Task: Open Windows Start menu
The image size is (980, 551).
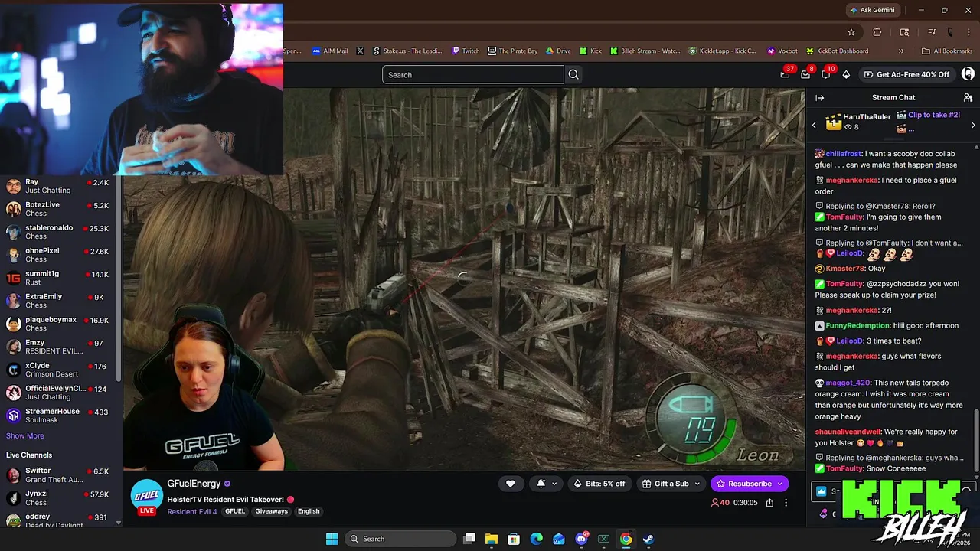Action: (x=332, y=539)
